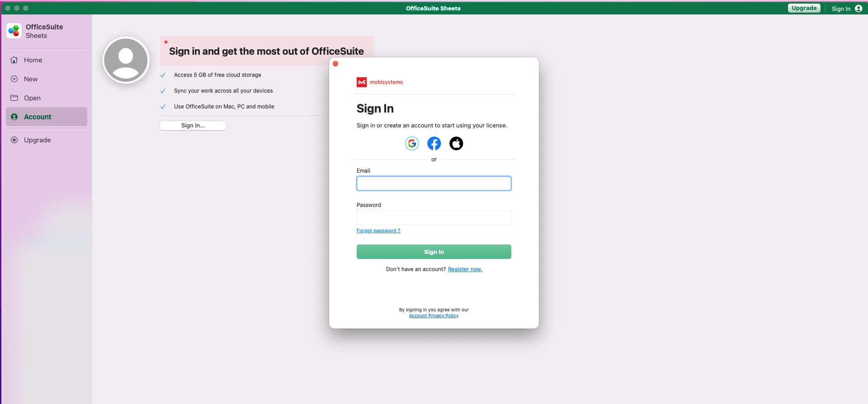Click 'Access 5 GB of free cloud storage'

point(217,75)
